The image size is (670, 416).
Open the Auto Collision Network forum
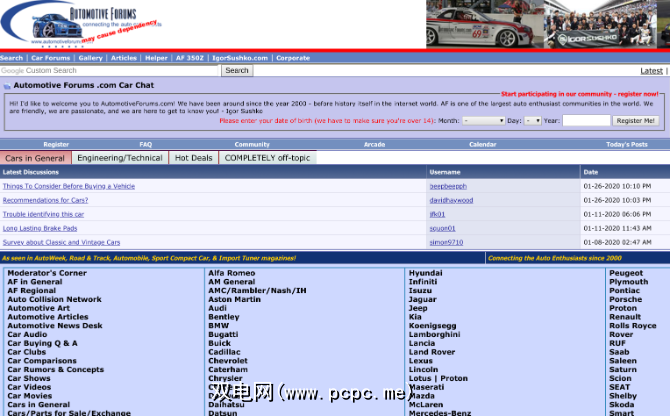(x=54, y=299)
